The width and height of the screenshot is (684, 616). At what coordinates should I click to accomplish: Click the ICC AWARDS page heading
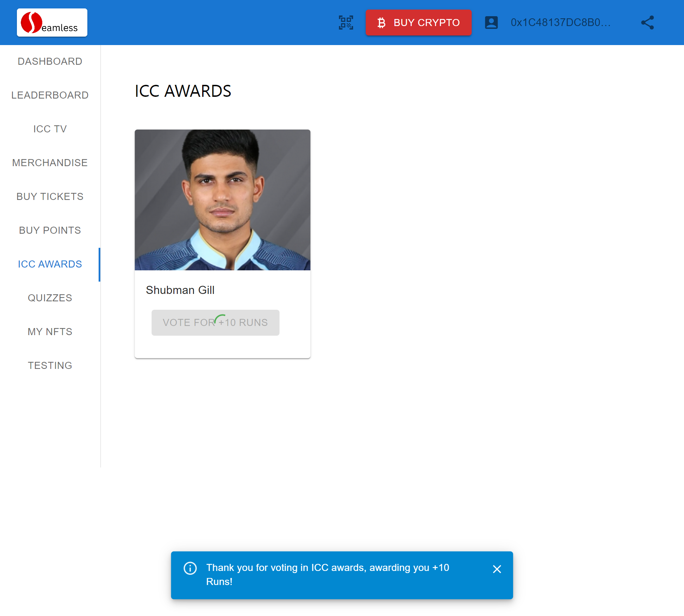tap(183, 91)
